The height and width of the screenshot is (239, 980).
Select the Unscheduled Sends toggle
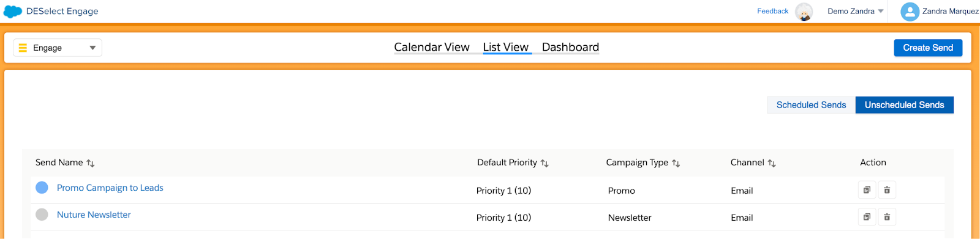click(904, 105)
